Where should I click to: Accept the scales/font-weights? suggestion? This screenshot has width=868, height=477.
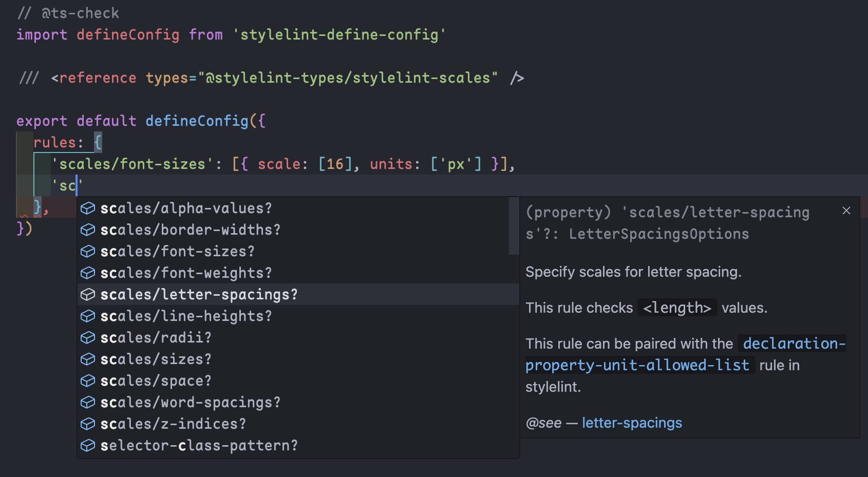[298, 273]
